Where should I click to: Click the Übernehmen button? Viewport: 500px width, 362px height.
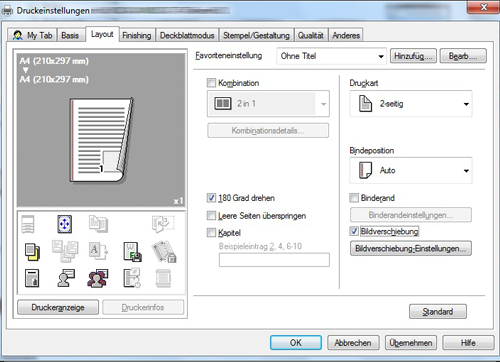[411, 343]
